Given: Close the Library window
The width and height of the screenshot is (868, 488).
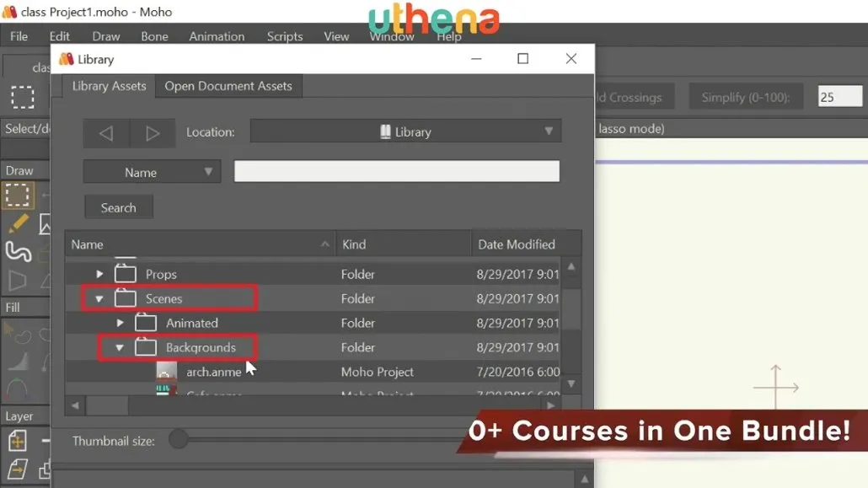Looking at the screenshot, I should (x=571, y=59).
